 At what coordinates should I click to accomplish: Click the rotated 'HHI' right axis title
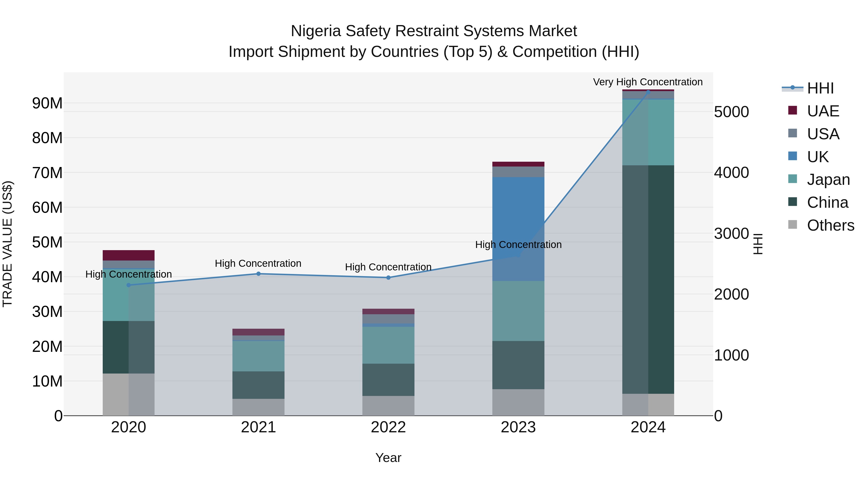point(758,244)
